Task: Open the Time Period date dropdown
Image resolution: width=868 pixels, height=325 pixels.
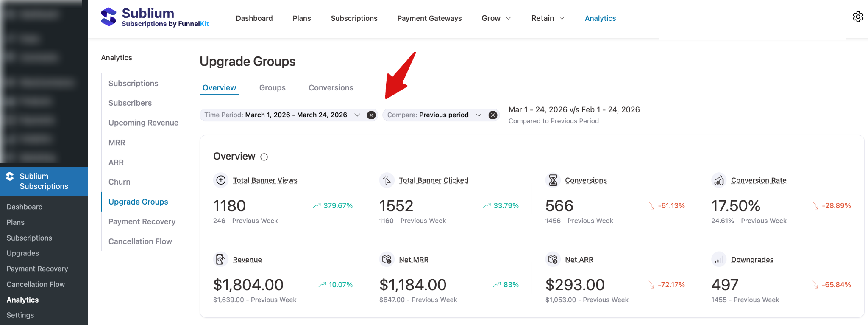Action: tap(357, 115)
